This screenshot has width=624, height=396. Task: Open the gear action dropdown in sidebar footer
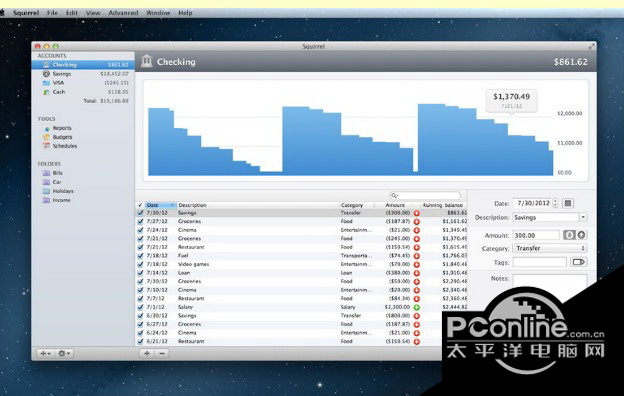coord(64,353)
